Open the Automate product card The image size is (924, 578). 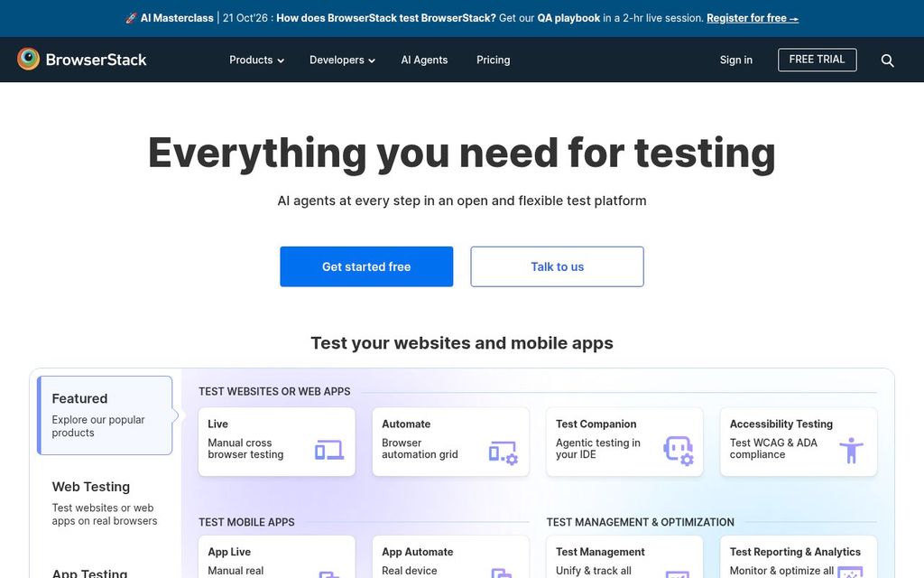pyautogui.click(x=451, y=442)
